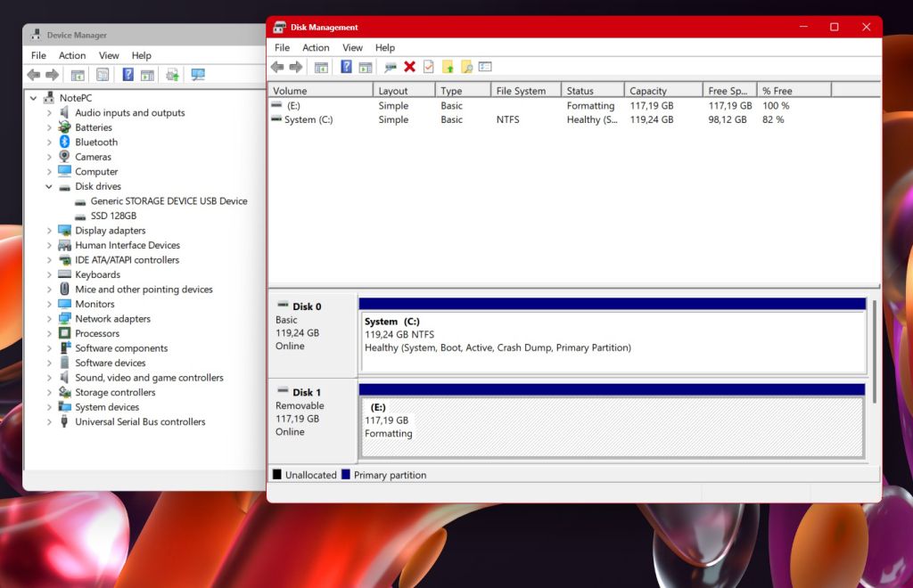Click the Status column header
The image size is (913, 588).
pyautogui.click(x=592, y=91)
